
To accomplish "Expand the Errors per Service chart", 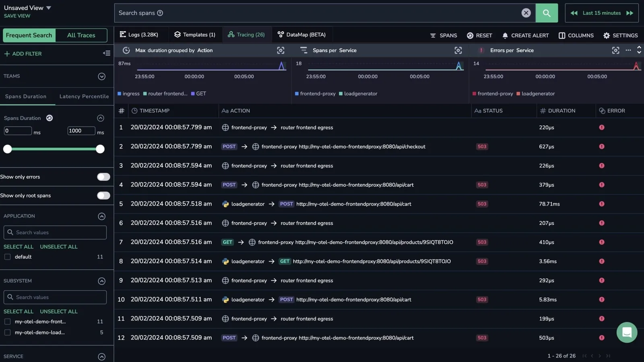I will [x=615, y=50].
